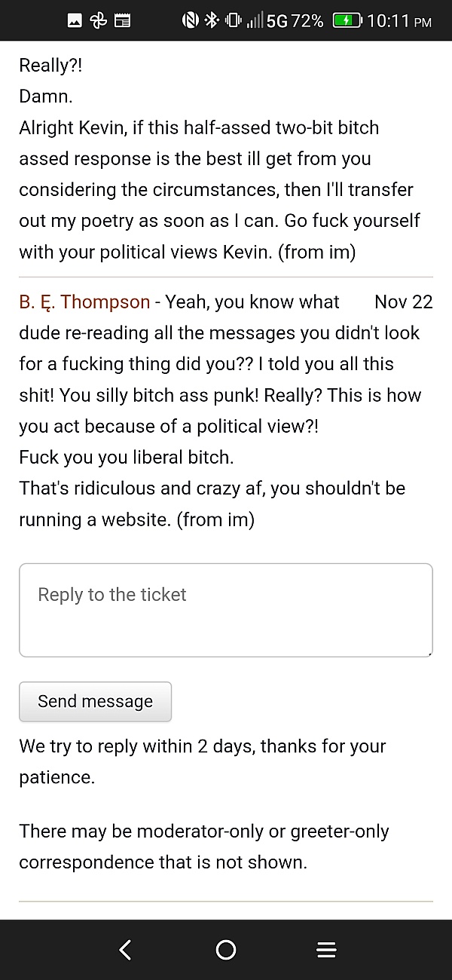The width and height of the screenshot is (452, 980).
Task: Tap the Bluetooth status icon
Action: coord(211,21)
